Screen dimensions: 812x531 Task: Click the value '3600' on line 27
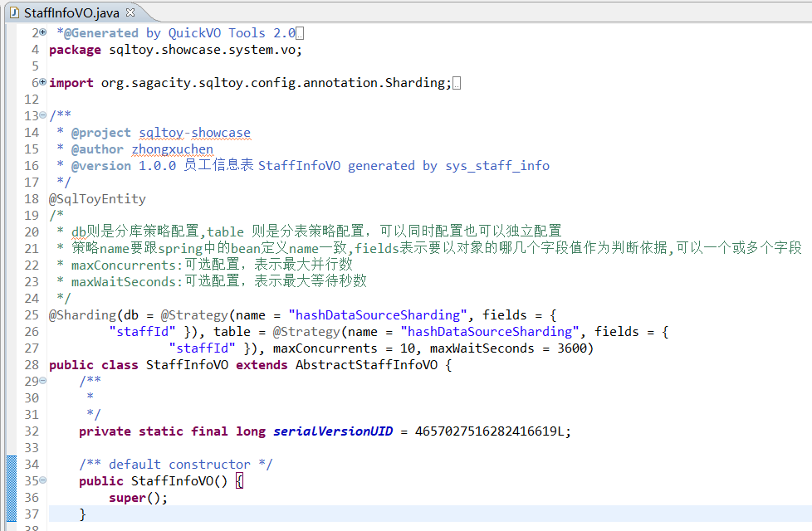point(572,348)
